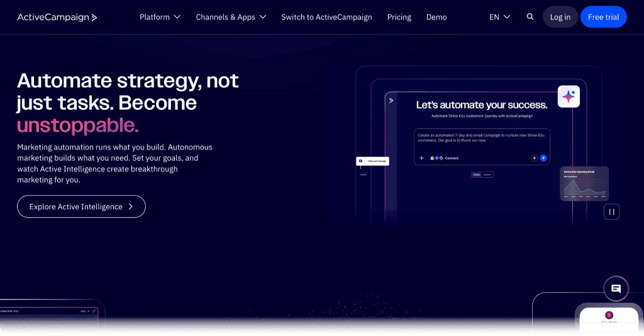Click the chat preview card at the bottom right
Image resolution: width=644 pixels, height=336 pixels.
[x=609, y=319]
